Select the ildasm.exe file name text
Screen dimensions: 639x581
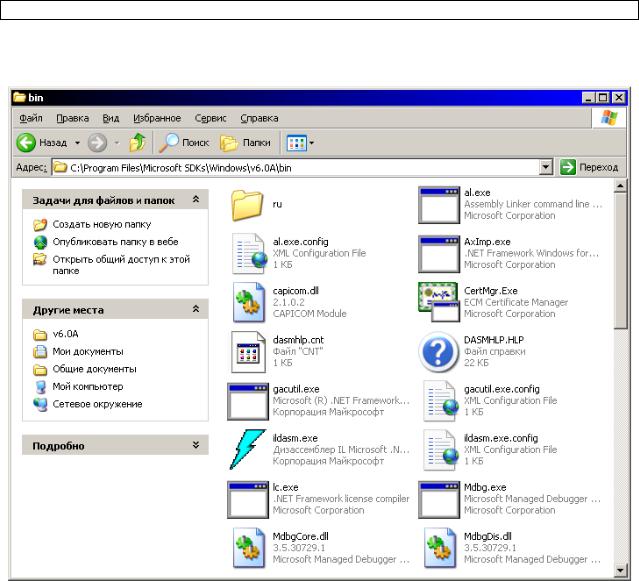(295, 438)
